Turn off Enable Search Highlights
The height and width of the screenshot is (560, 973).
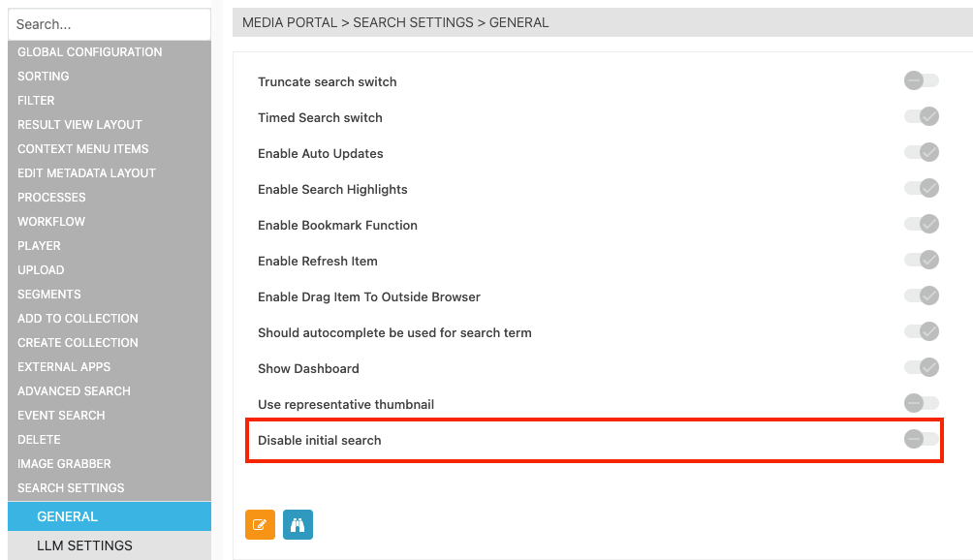click(x=921, y=189)
